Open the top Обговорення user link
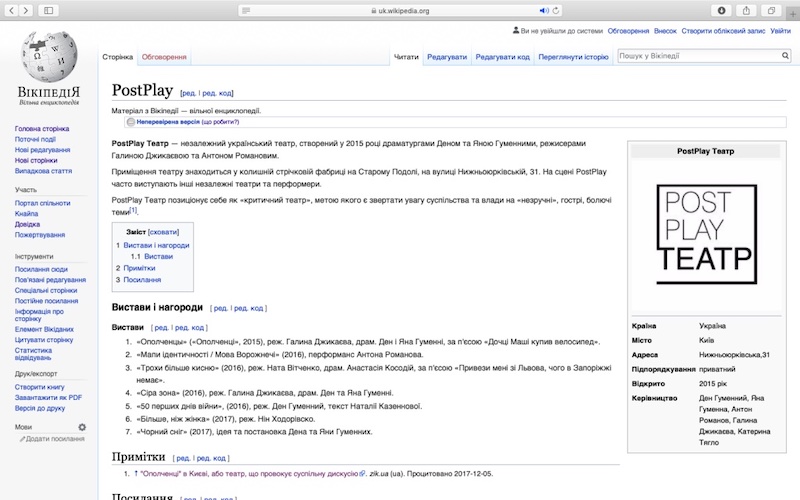This screenshot has width=800, height=500. click(x=628, y=31)
